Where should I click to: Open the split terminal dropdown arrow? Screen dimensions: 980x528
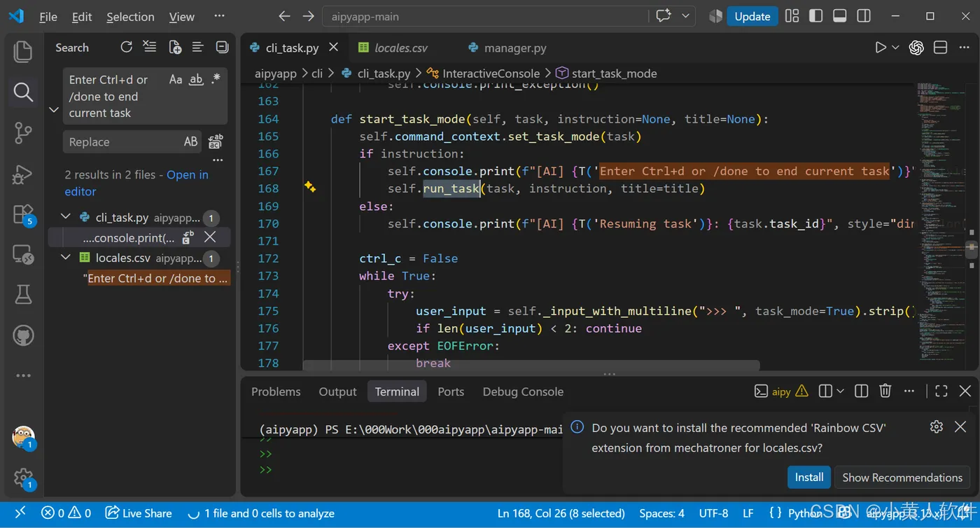(x=841, y=391)
